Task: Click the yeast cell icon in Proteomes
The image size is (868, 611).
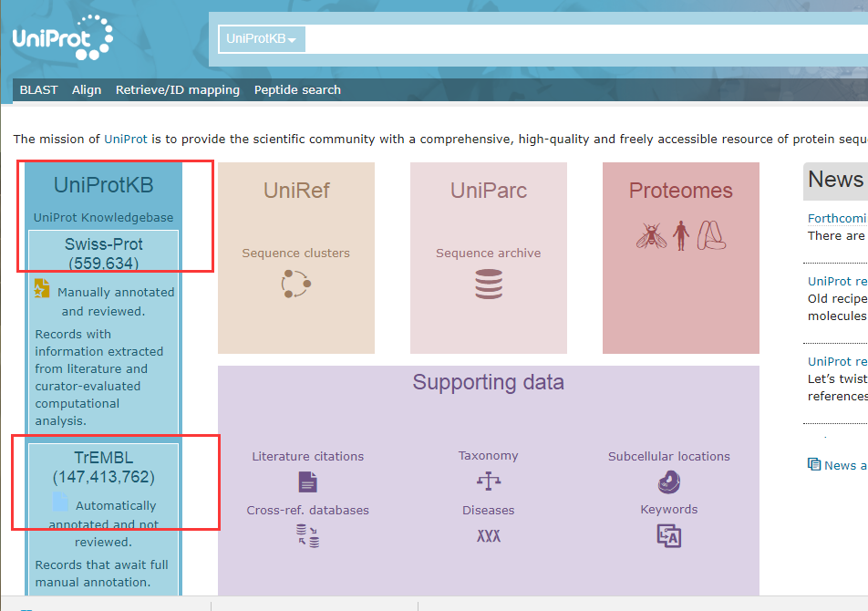Action: (711, 235)
